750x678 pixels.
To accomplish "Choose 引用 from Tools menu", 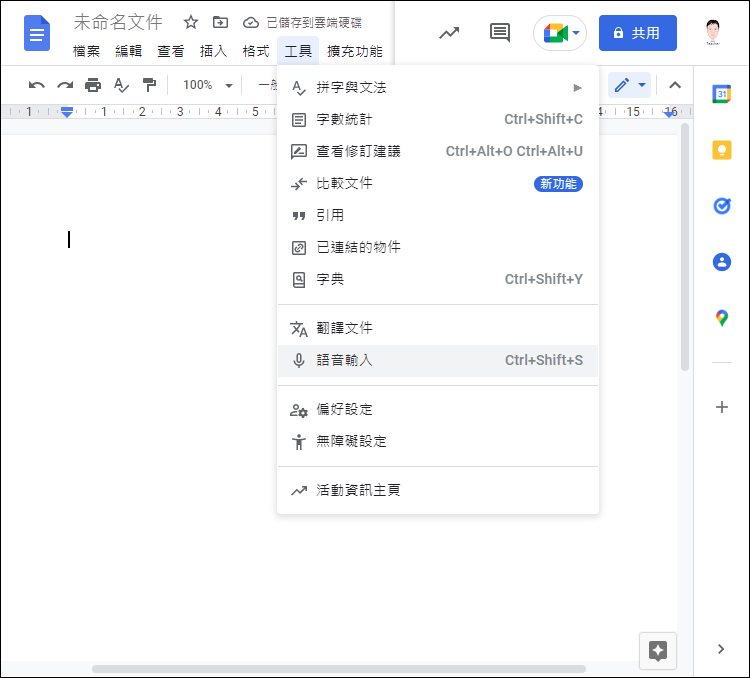I will click(438, 215).
